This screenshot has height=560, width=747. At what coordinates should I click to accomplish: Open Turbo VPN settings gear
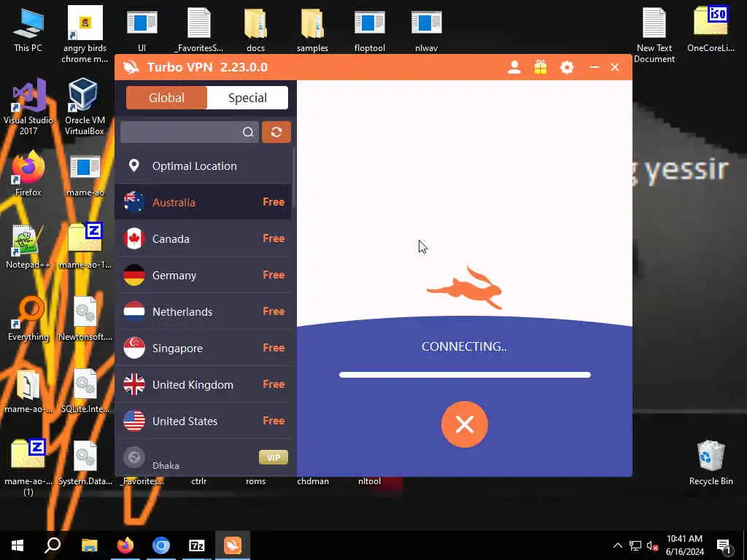566,67
